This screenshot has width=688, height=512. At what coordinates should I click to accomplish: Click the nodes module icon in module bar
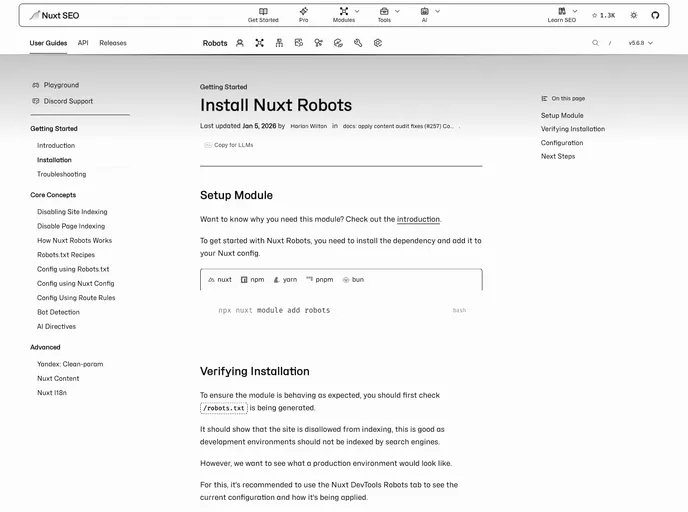pos(260,43)
